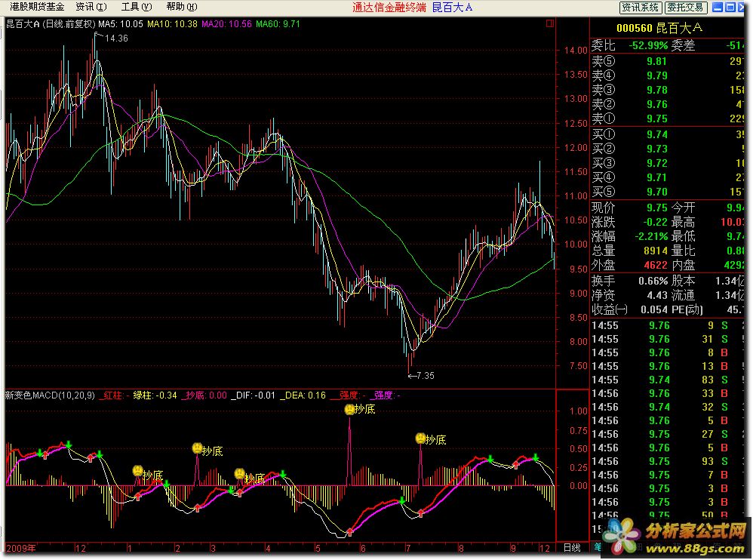Click the highest 抄底 smiley icon near June
753x560 pixels.
tap(349, 409)
